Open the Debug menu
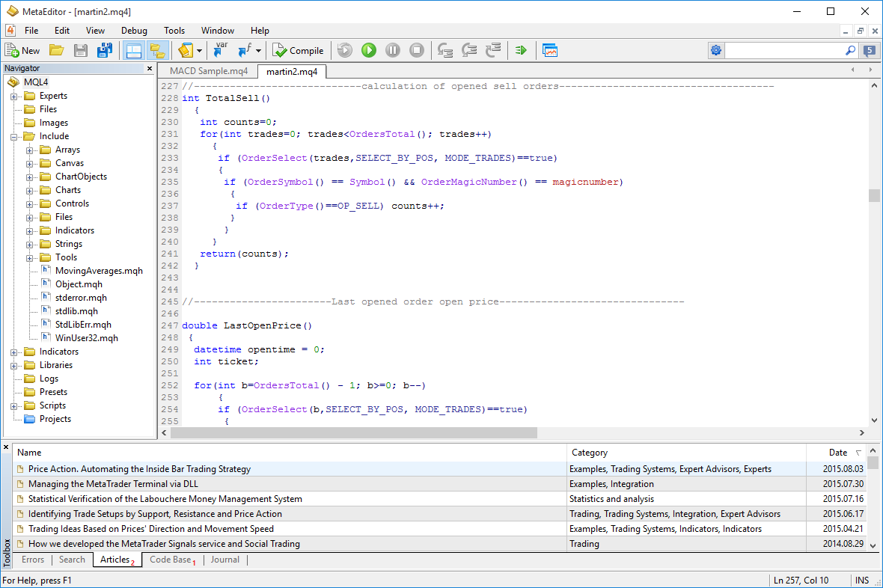883x588 pixels. (134, 31)
